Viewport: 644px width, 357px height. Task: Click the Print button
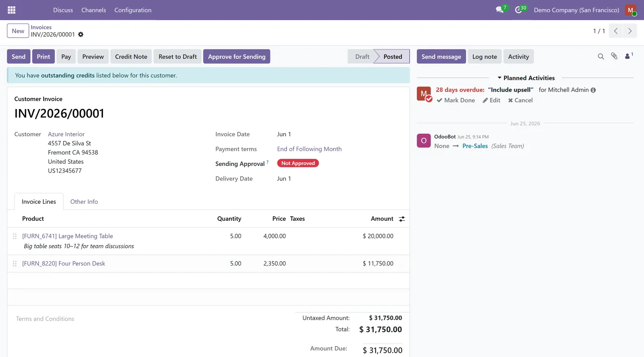click(43, 57)
